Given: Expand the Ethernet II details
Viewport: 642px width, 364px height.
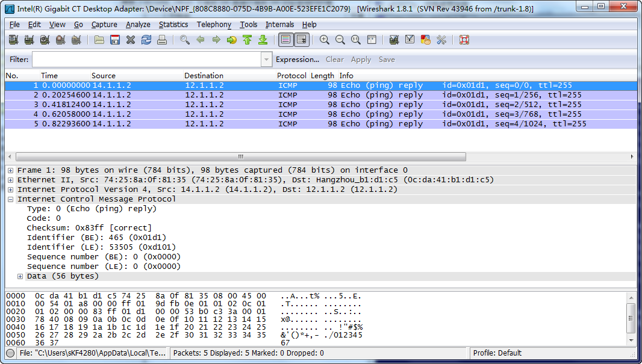Looking at the screenshot, I should (10, 180).
